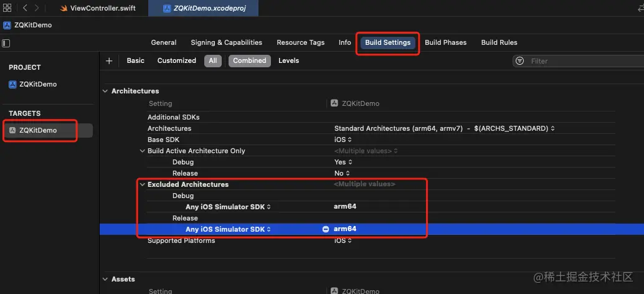Click the Architectures ZQKitDemo column header
Screen dimensions: 644x294
click(x=355, y=103)
